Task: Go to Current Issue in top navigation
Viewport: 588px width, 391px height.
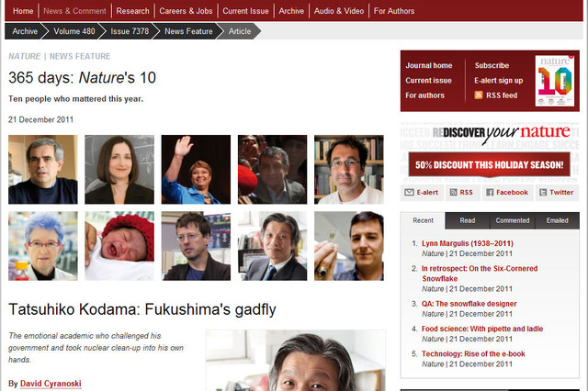Action: [245, 11]
